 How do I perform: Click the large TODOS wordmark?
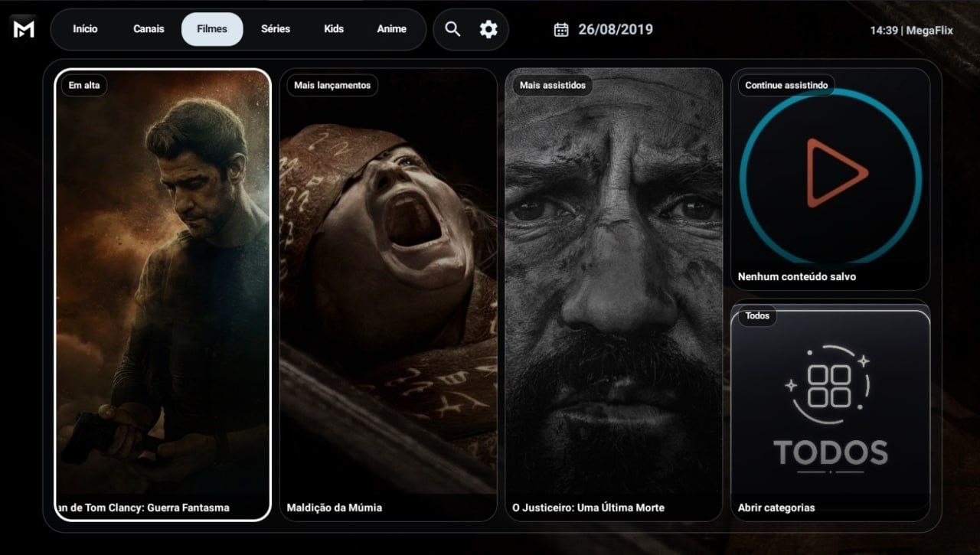point(831,452)
